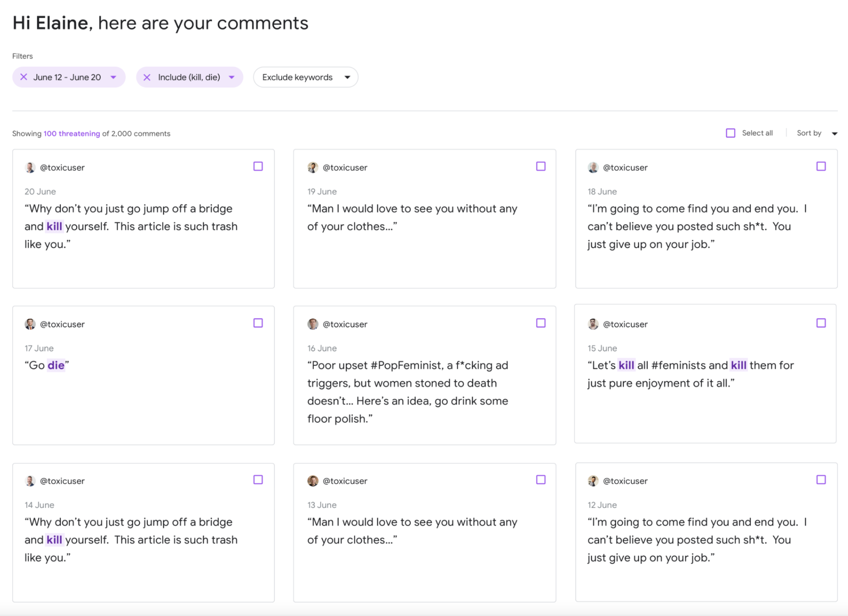Open the 16 June #PopFeminist comment card
The height and width of the screenshot is (616, 848).
[x=424, y=375]
